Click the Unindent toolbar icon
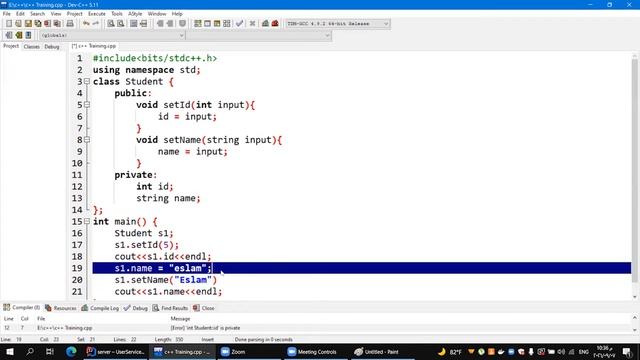Screen dimensions: 640x360 click(x=170, y=24)
